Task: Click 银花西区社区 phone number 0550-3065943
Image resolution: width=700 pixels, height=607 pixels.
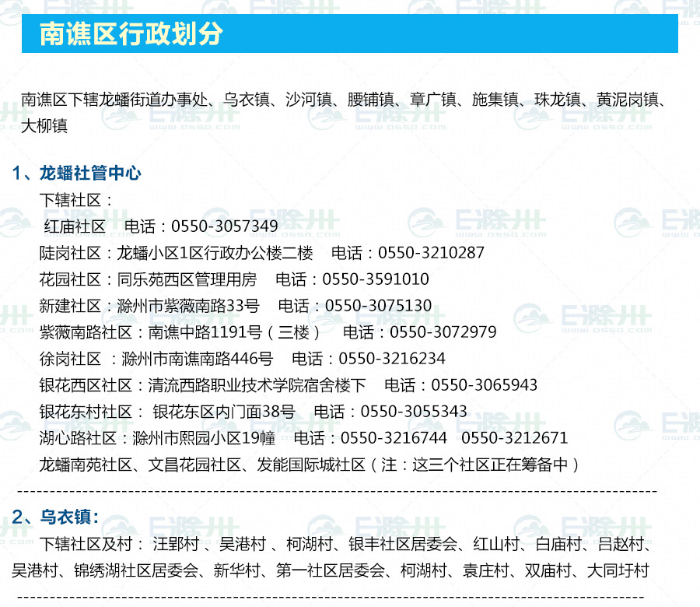Action: tap(484, 385)
